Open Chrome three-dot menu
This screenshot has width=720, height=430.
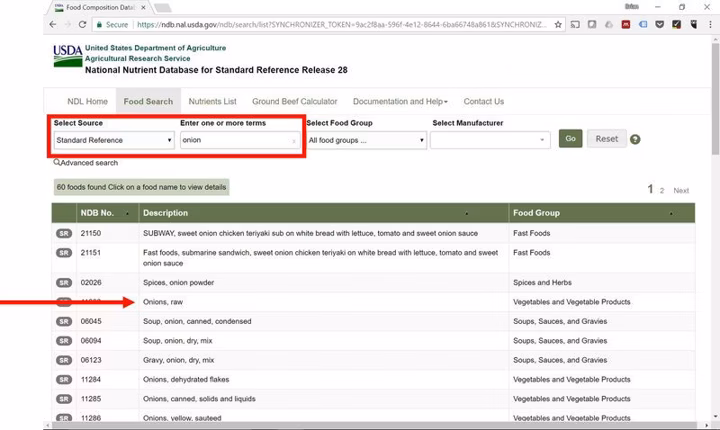click(710, 24)
